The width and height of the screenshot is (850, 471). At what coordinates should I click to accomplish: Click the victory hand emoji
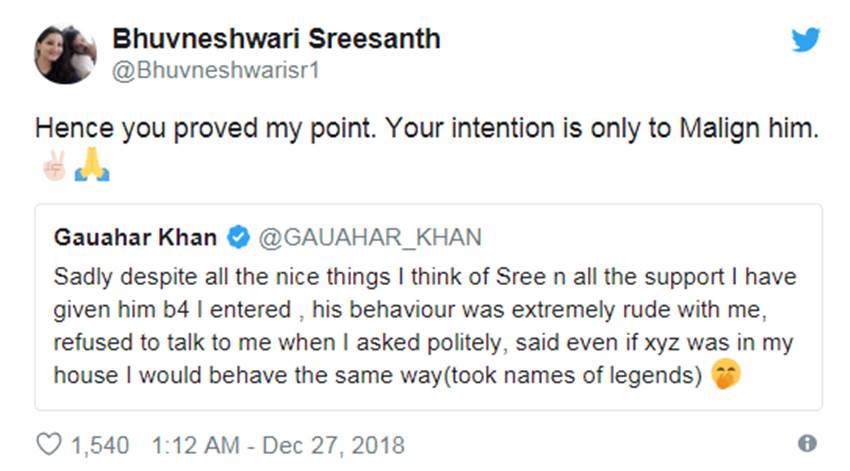click(55, 165)
